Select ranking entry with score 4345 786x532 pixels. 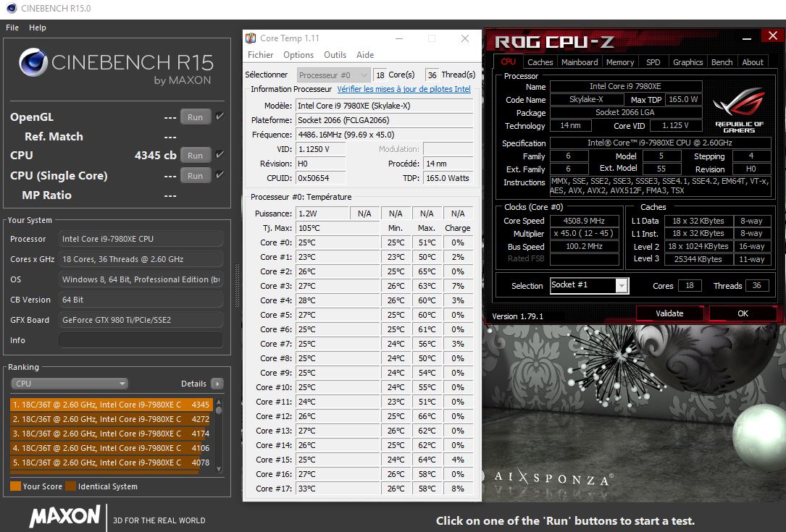point(112,405)
